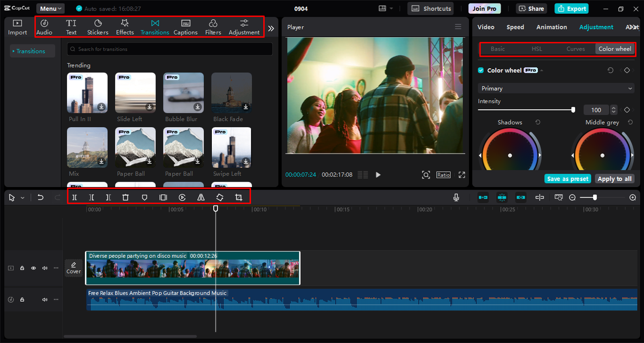This screenshot has height=343, width=644.
Task: Open the Filters panel
Action: [213, 27]
